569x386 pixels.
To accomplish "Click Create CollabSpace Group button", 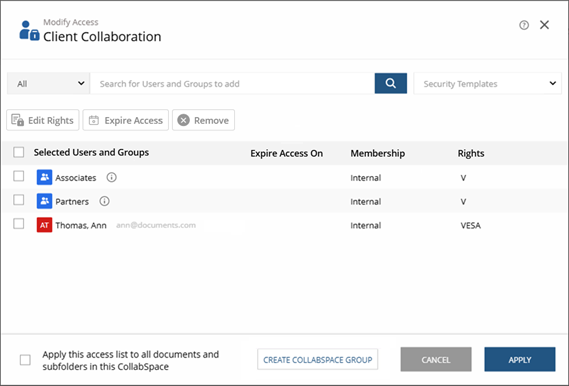I will pyautogui.click(x=318, y=360).
